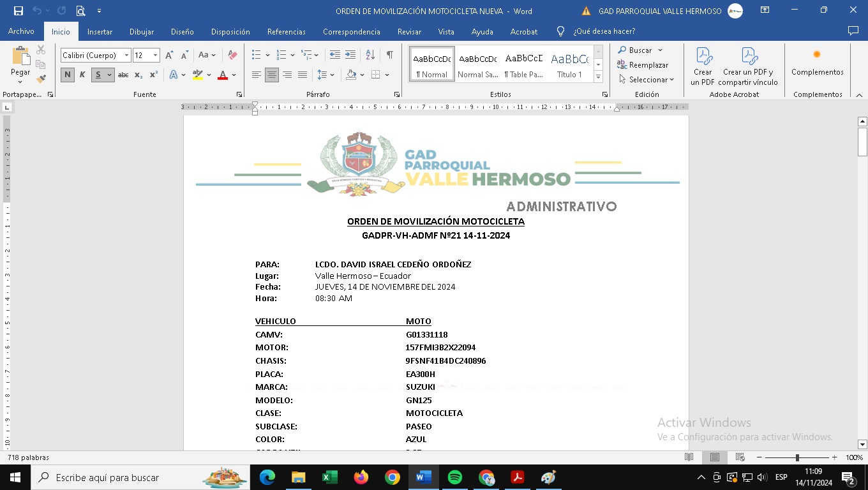868x490 pixels.
Task: Switch to the Referencias tab
Action: (286, 31)
